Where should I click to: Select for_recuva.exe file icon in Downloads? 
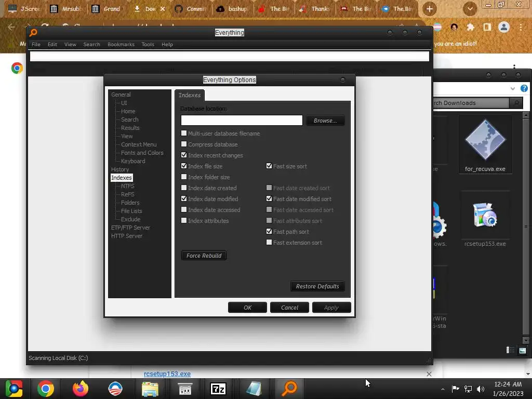[x=485, y=144]
